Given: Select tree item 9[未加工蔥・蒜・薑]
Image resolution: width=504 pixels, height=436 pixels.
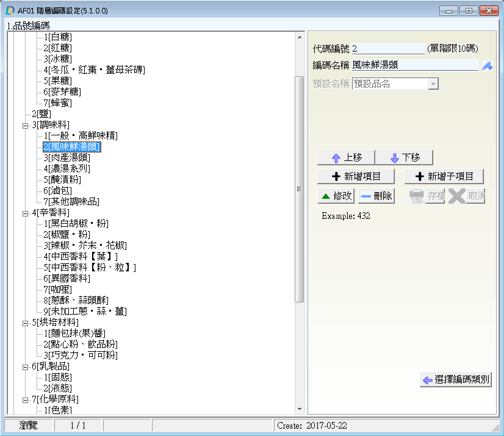Looking at the screenshot, I should point(85,312).
